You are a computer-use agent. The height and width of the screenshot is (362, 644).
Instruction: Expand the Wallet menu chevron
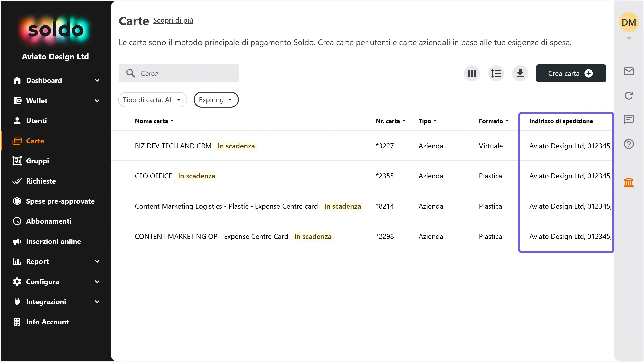pyautogui.click(x=97, y=101)
